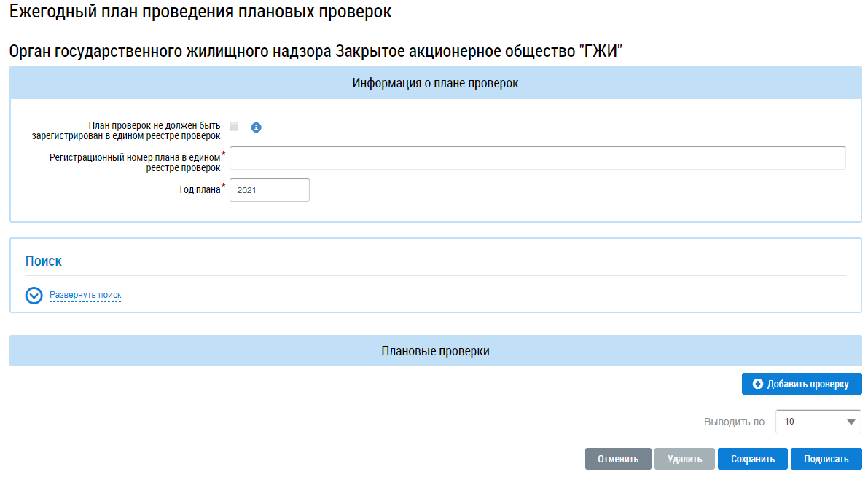Click the 'Поиск' section heading

tap(44, 261)
